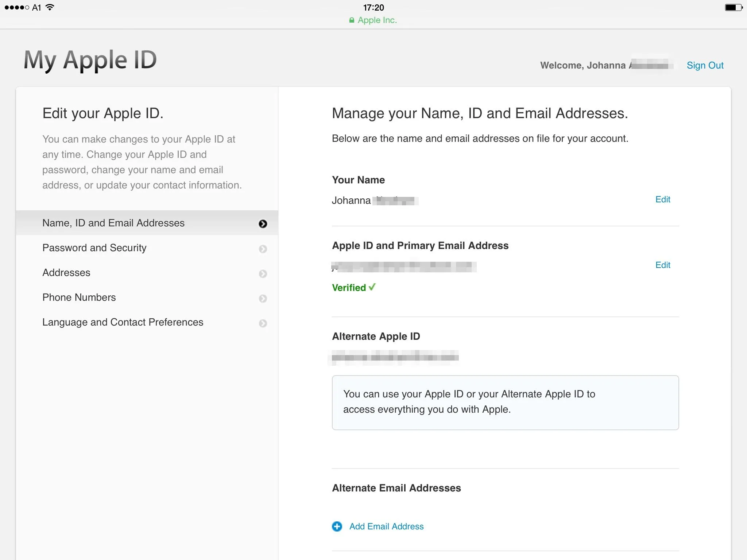
Task: Tap the 'Alternate Apple ID' heading
Action: point(376,336)
